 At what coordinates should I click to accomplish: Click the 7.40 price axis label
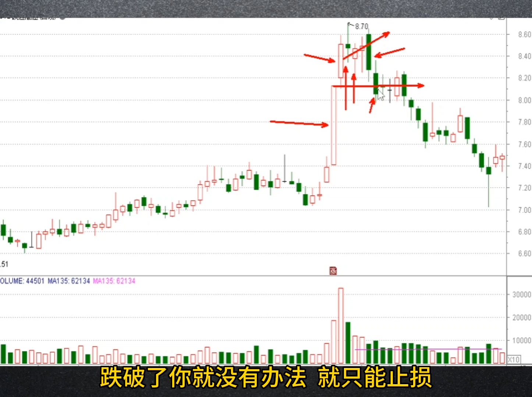pyautogui.click(x=525, y=166)
